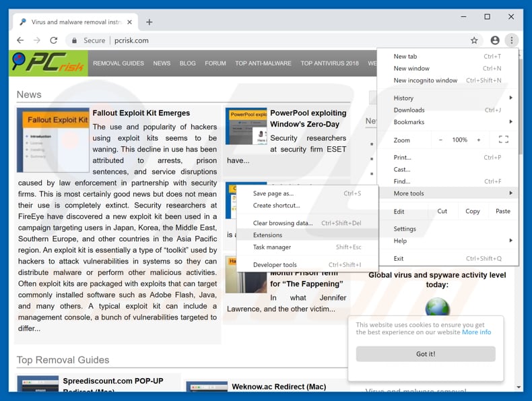Viewport: 532px width, 401px height.
Task: Click Spreediscount guide thumbnail
Action: click(38, 383)
